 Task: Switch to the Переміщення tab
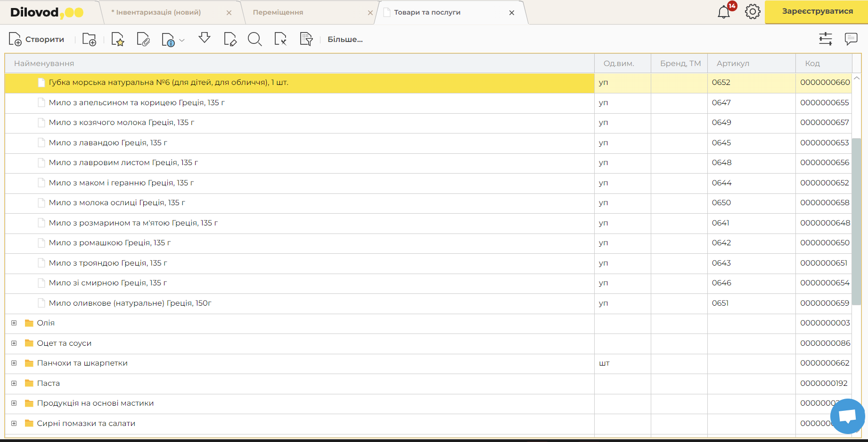tap(278, 12)
